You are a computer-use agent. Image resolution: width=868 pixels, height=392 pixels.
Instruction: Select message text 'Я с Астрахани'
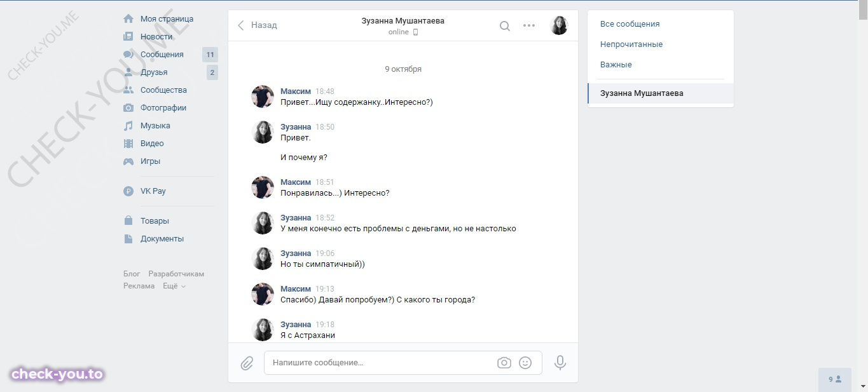(x=308, y=335)
